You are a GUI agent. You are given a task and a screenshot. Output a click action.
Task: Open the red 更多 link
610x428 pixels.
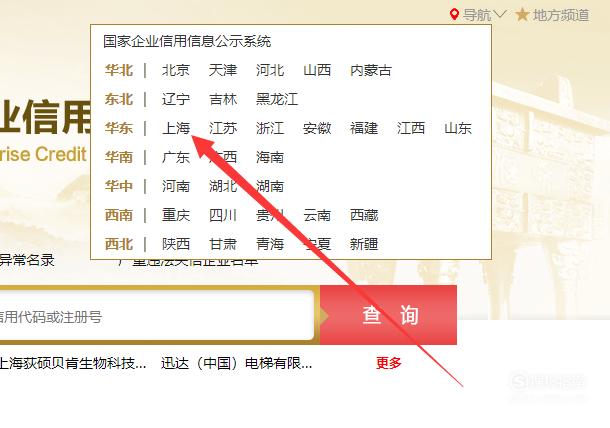click(x=389, y=363)
